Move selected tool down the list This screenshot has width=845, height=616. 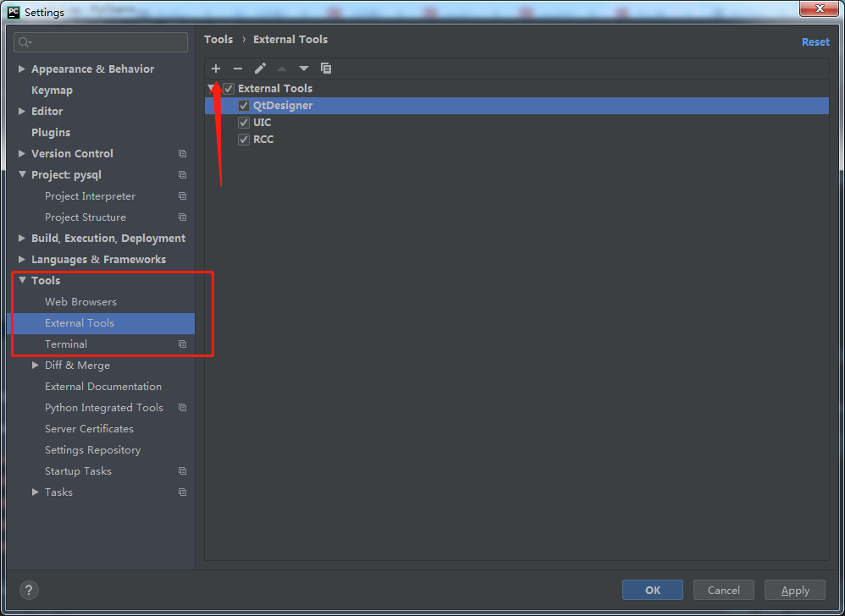click(x=304, y=69)
